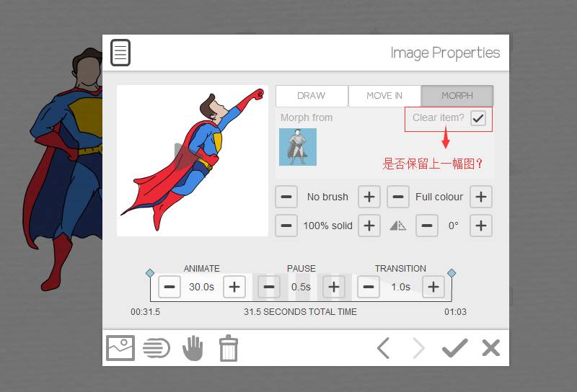Click the flip image icon
This screenshot has width=577, height=392.
398,226
